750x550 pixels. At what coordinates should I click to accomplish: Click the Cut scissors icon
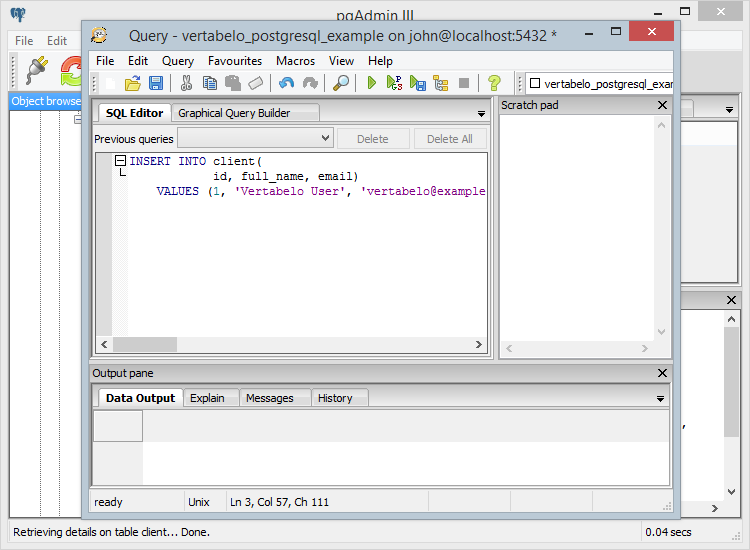(x=186, y=83)
